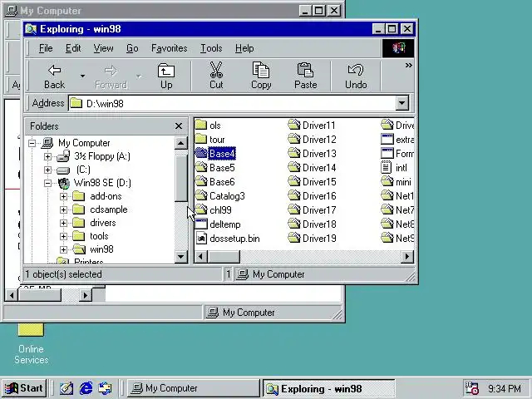Collapse the My Computer tree node
Screen dimensions: 532x399
click(x=32, y=143)
